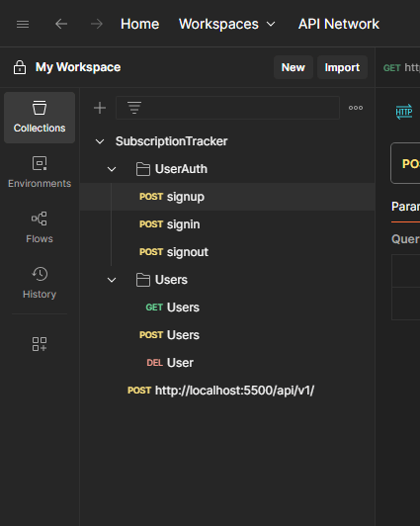Click the filter icon in search field
Image resolution: width=420 pixels, height=526 pixels.
(134, 108)
